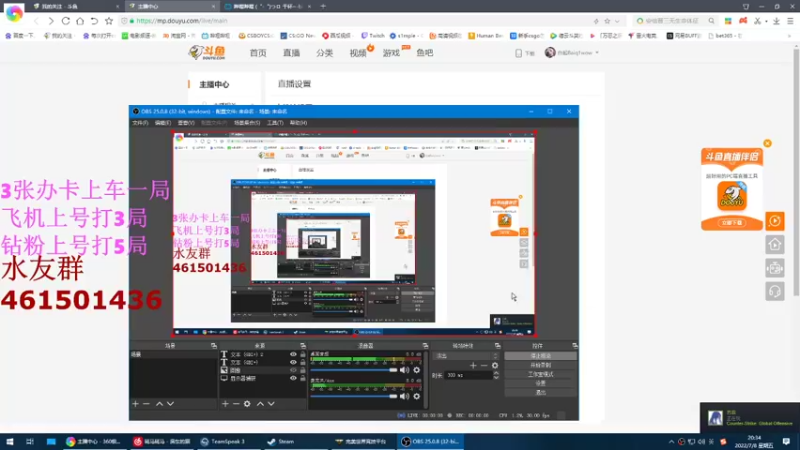
Task: Add a new source with the plus icon
Action: [x=225, y=404]
